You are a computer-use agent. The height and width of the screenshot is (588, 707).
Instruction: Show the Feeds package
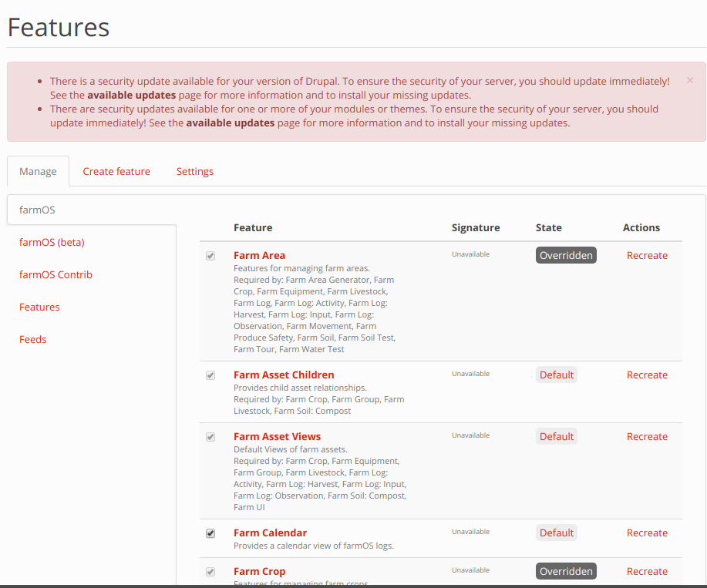pos(33,339)
